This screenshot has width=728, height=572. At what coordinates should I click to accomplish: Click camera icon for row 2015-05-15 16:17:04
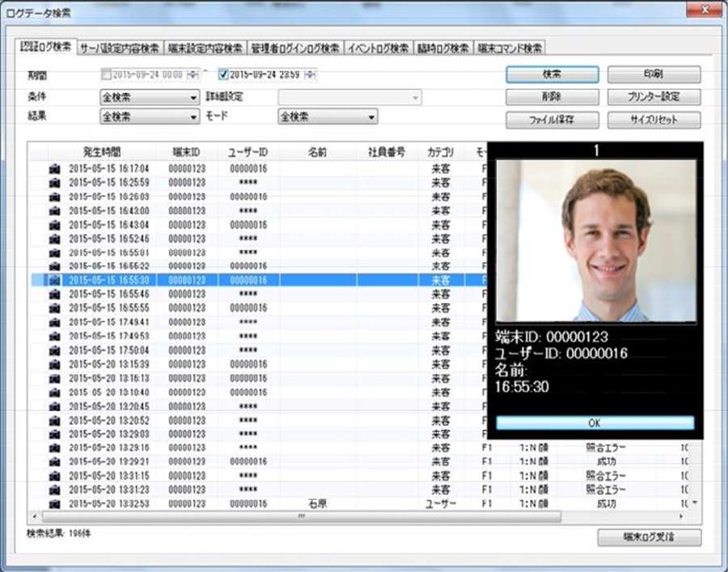[54, 168]
